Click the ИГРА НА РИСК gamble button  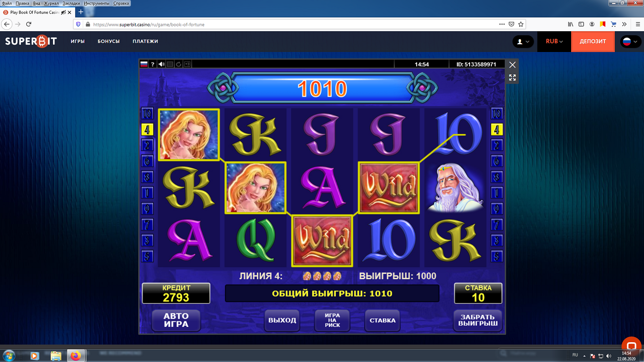(332, 320)
